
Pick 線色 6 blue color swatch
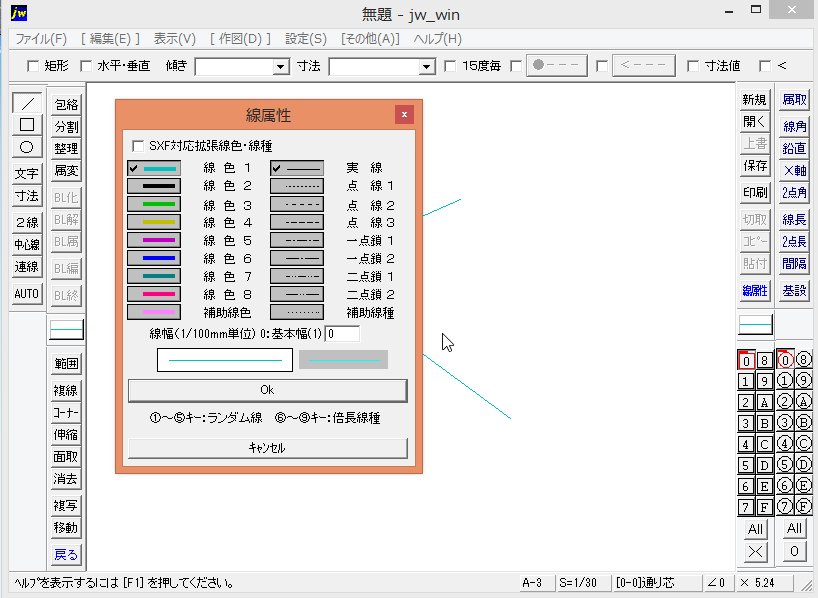point(154,258)
